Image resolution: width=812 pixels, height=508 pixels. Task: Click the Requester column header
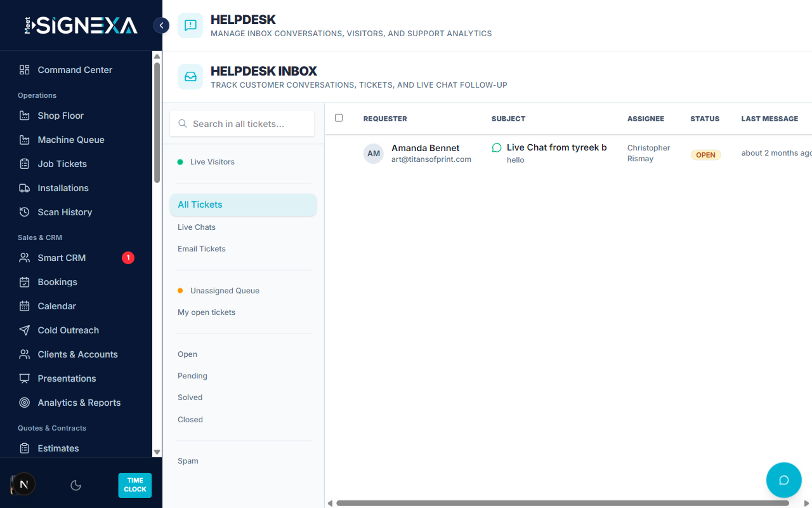[385, 119]
